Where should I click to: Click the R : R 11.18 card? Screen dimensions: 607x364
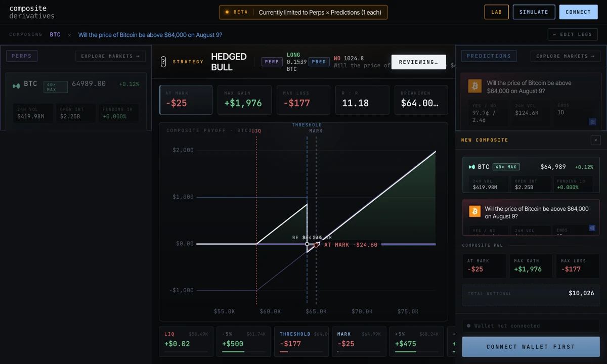pyautogui.click(x=363, y=100)
